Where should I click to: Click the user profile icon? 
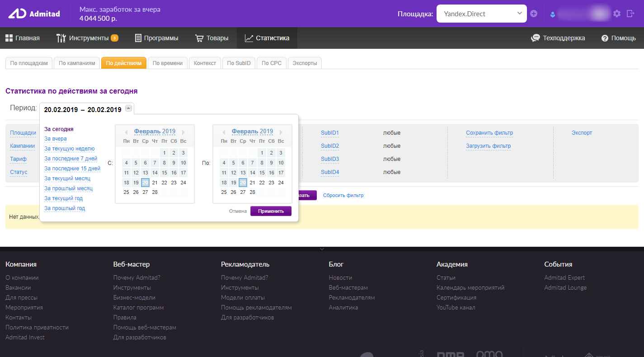click(x=552, y=14)
